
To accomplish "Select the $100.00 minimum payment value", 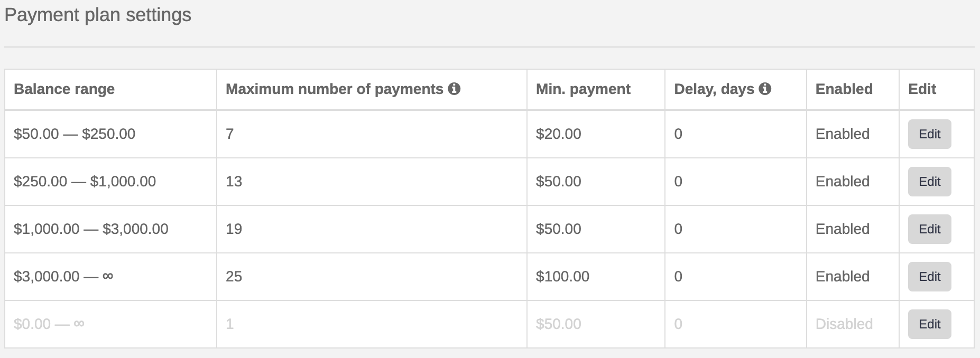I will pos(562,276).
